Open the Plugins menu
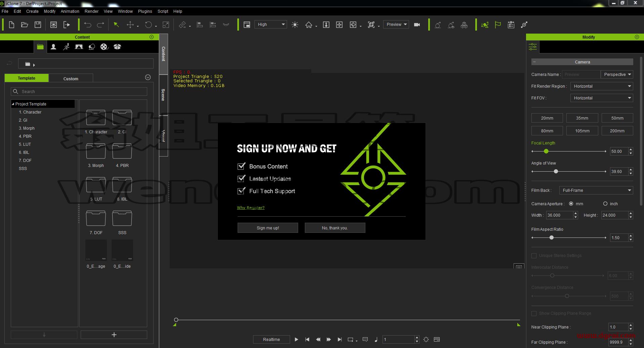The width and height of the screenshot is (644, 348). pos(145,11)
